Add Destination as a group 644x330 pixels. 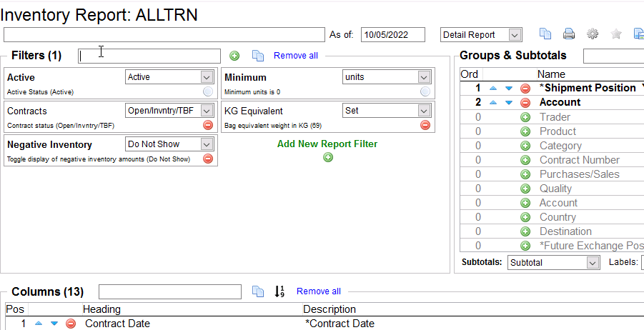(525, 231)
